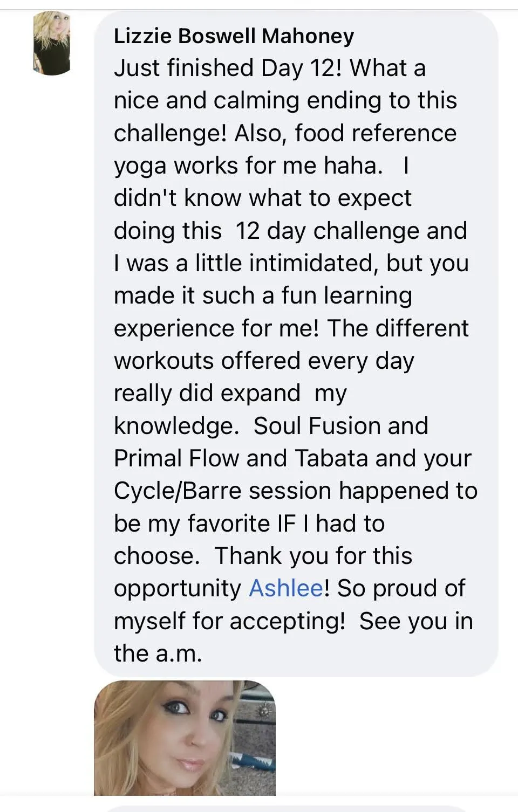Click "See you in" near the comment's end

coord(416,621)
